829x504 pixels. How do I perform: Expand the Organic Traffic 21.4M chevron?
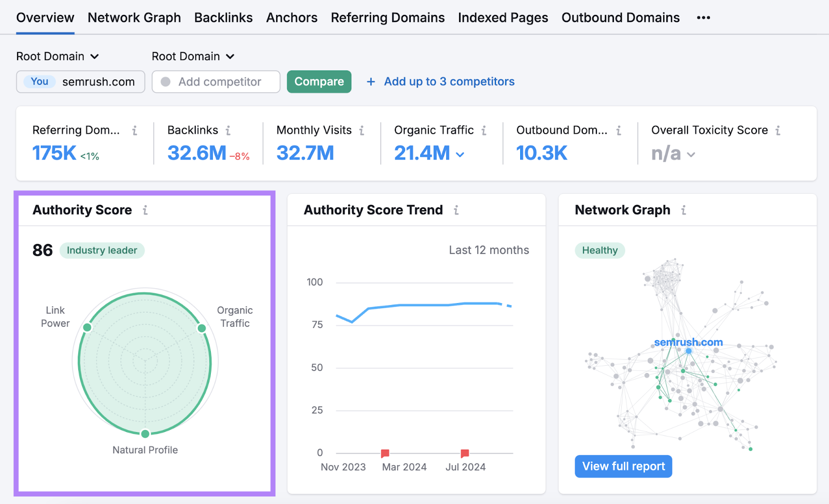[460, 154]
